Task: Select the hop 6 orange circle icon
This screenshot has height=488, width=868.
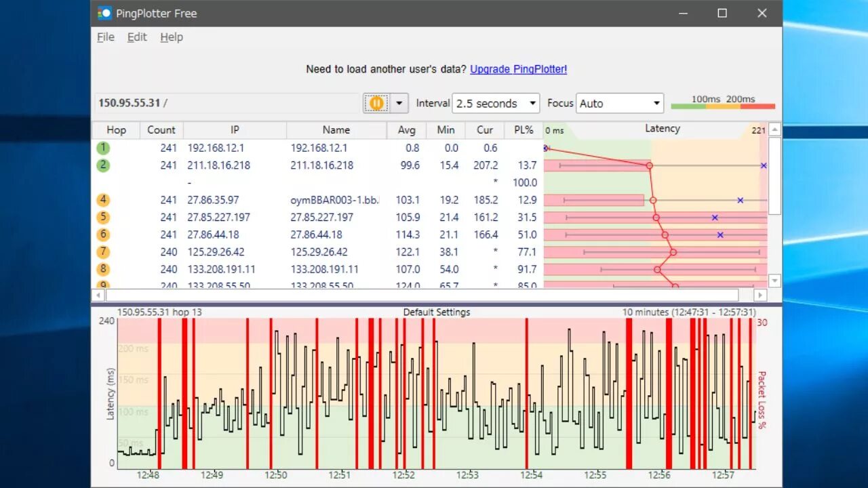Action: coord(103,235)
